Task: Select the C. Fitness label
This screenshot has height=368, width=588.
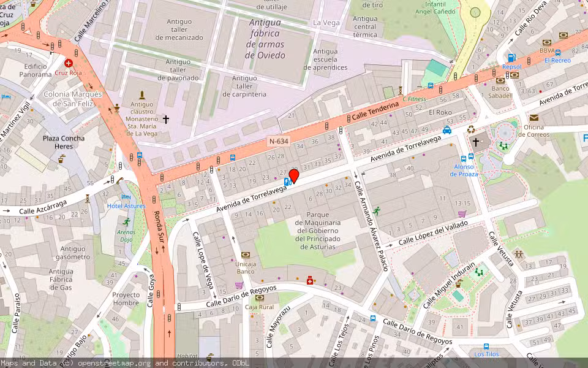Action: 415,99
